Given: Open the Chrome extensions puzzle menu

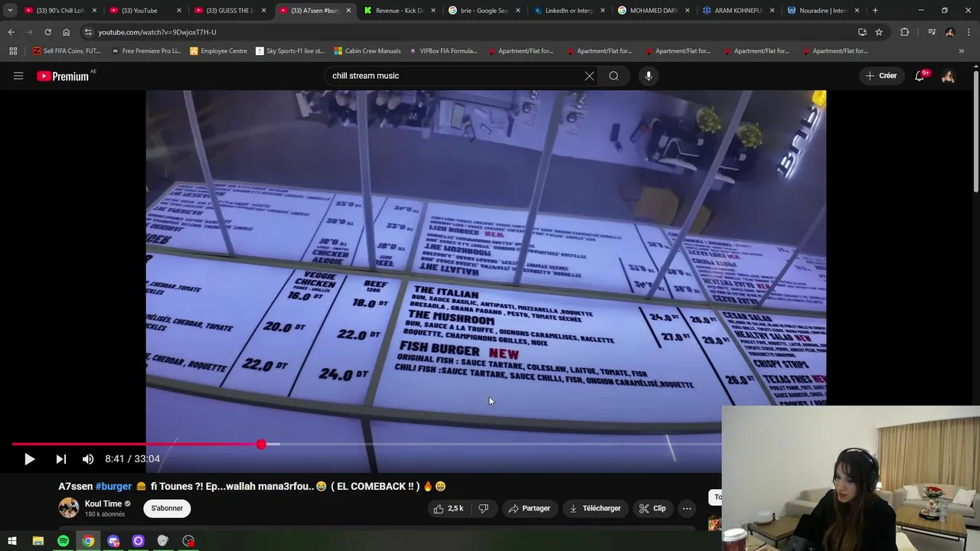Looking at the screenshot, I should pyautogui.click(x=905, y=32).
